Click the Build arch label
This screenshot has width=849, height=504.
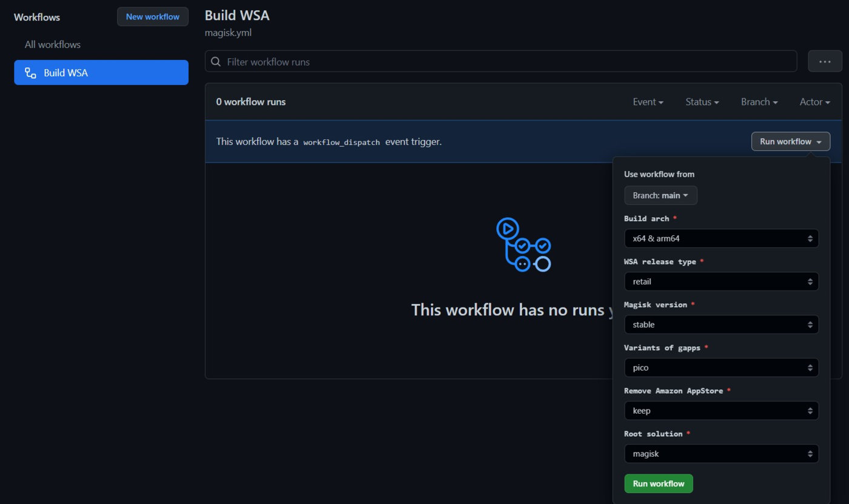(646, 218)
